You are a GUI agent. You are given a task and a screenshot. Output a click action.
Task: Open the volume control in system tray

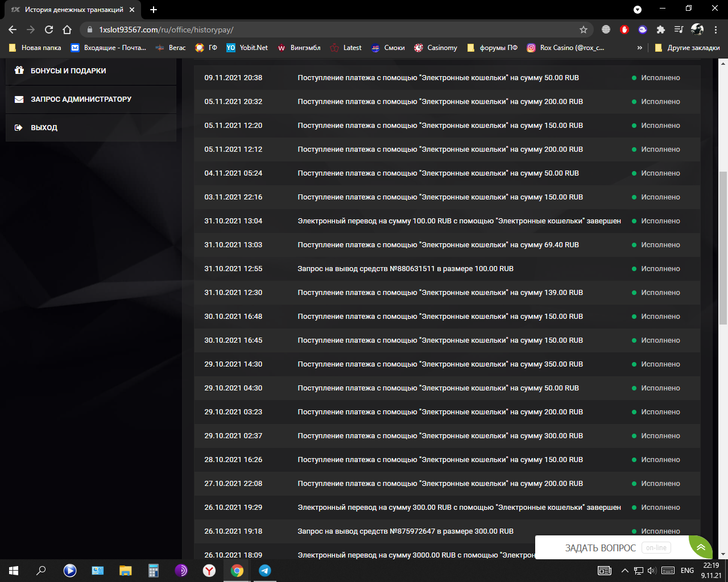[x=652, y=571]
